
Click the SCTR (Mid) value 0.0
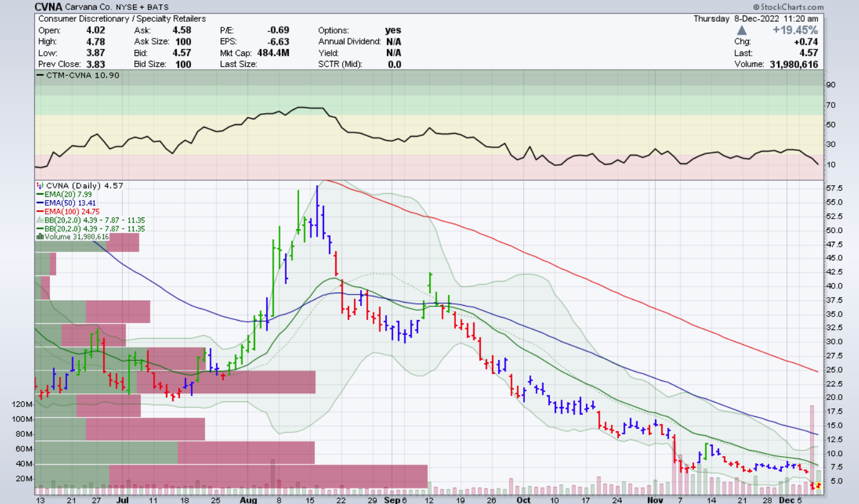click(395, 64)
